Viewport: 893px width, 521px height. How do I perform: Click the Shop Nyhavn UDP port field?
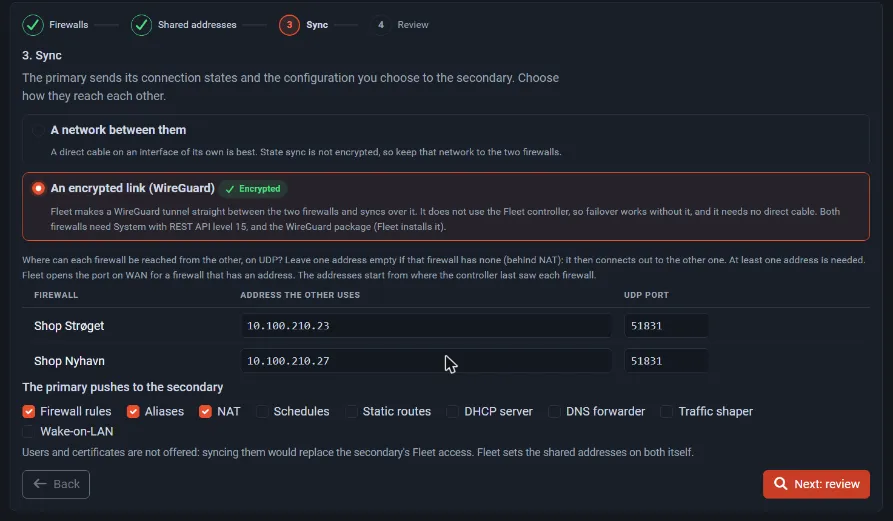[x=666, y=361]
